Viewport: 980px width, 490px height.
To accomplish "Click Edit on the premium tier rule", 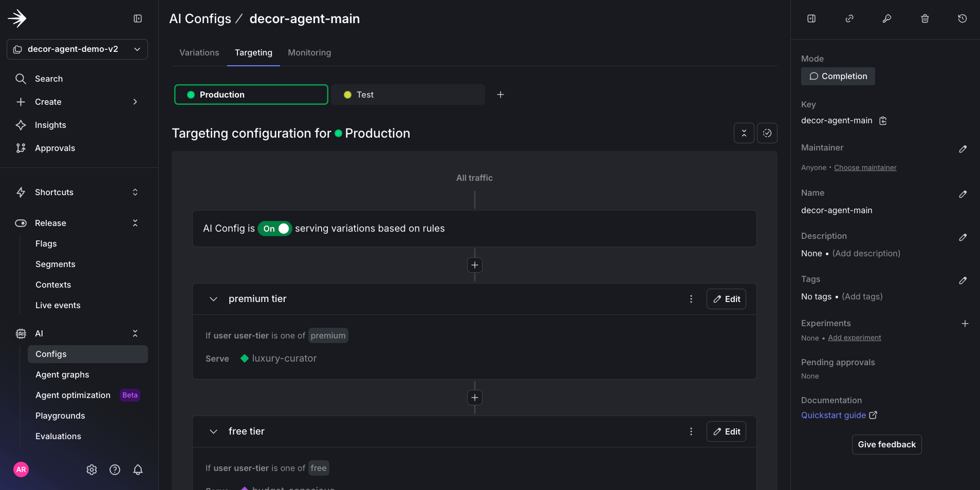I will (x=726, y=299).
